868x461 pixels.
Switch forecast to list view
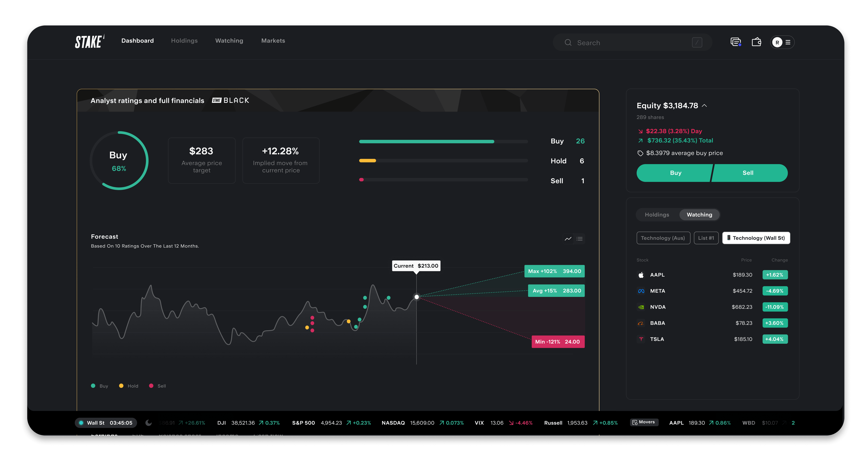pos(580,239)
